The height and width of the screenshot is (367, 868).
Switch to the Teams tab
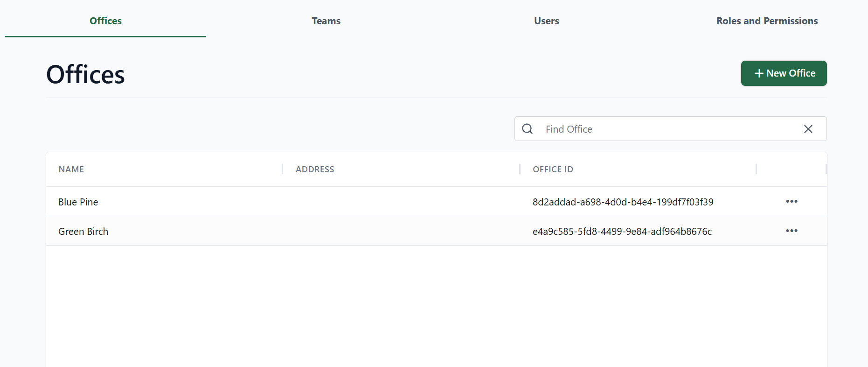coord(326,21)
